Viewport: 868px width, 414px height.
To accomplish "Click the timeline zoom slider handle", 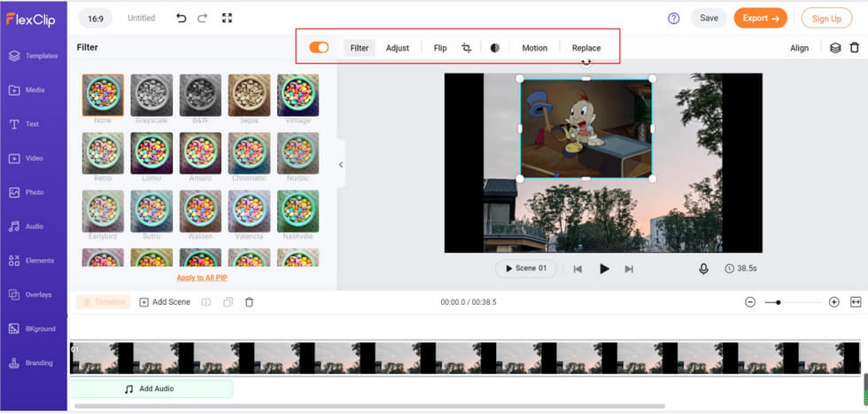I will 779,302.
